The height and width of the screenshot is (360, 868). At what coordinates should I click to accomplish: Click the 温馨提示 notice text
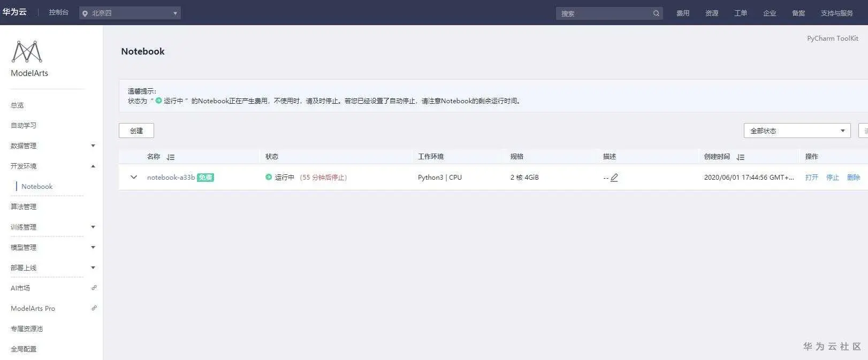coord(142,91)
